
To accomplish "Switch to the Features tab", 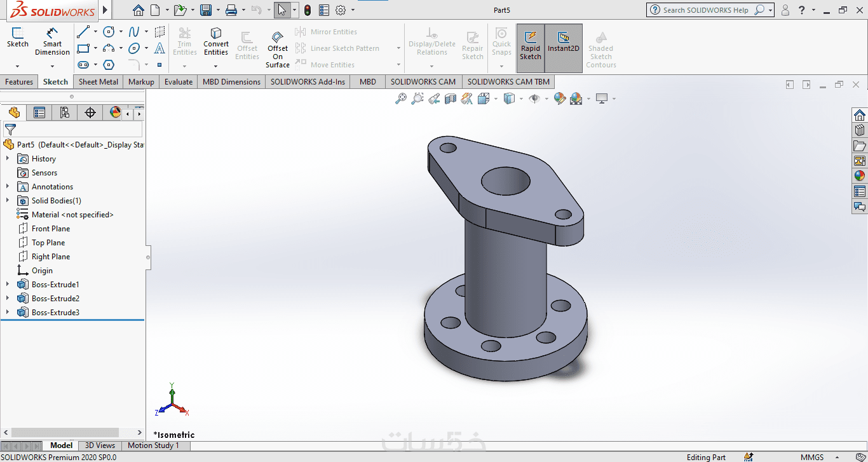I will coord(19,82).
